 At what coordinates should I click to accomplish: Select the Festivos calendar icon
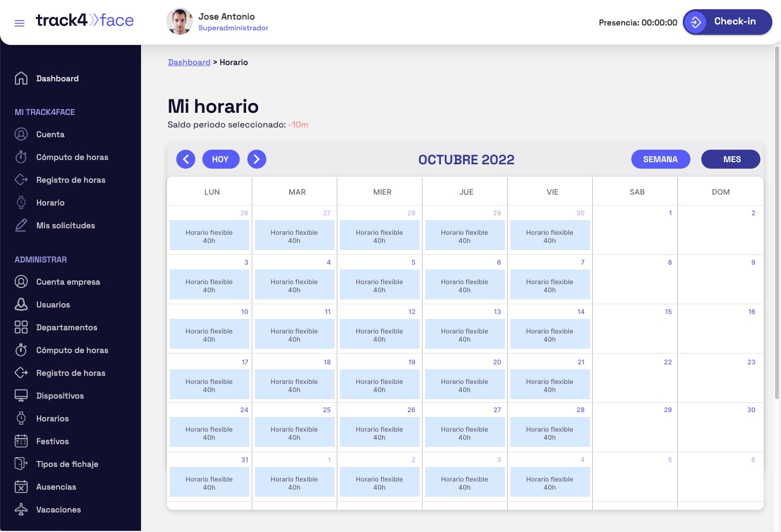(21, 441)
